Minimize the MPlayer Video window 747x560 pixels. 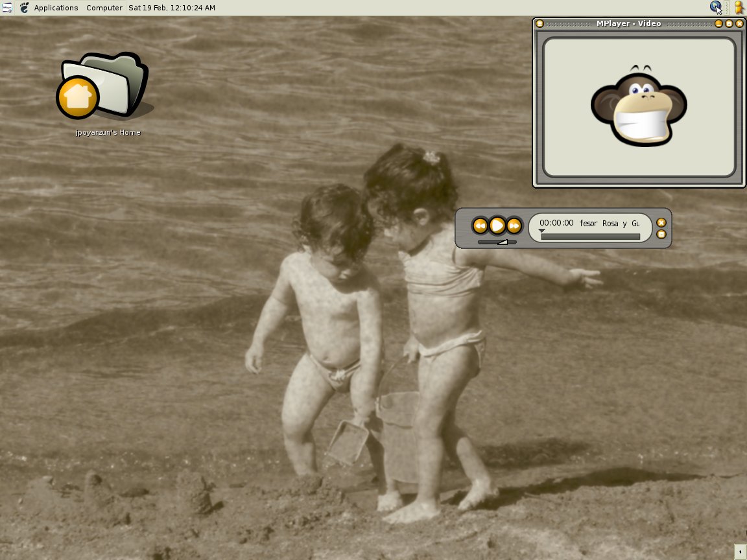point(718,24)
